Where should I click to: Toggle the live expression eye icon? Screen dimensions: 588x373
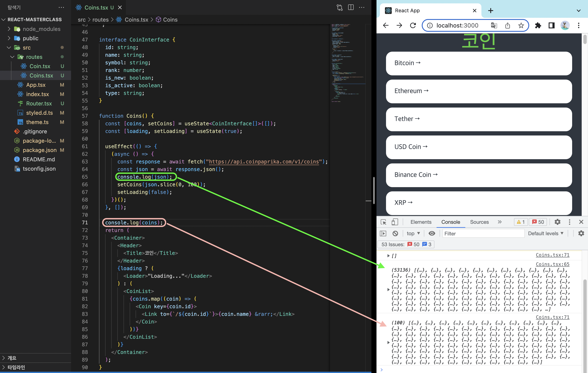(432, 233)
